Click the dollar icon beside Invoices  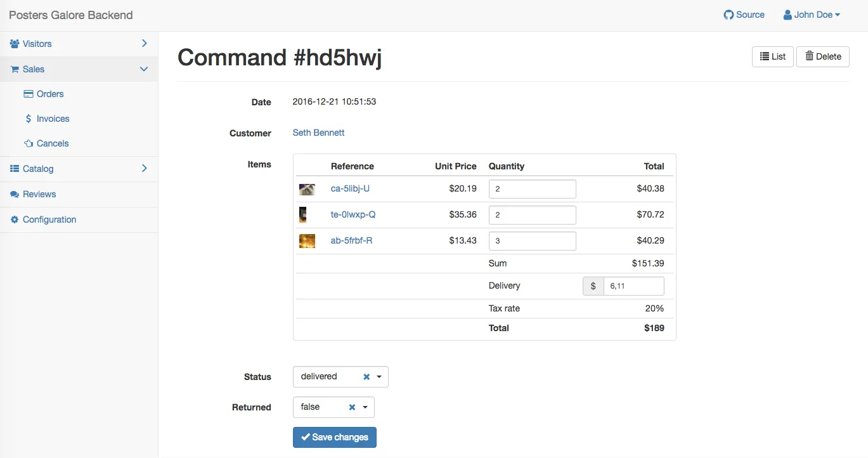[x=28, y=119]
